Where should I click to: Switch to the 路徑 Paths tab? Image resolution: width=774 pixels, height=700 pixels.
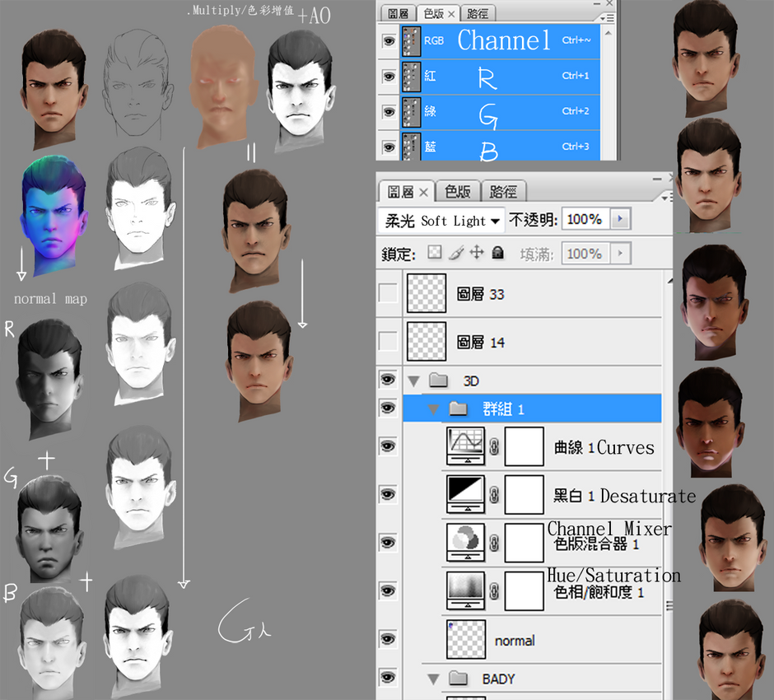point(502,191)
